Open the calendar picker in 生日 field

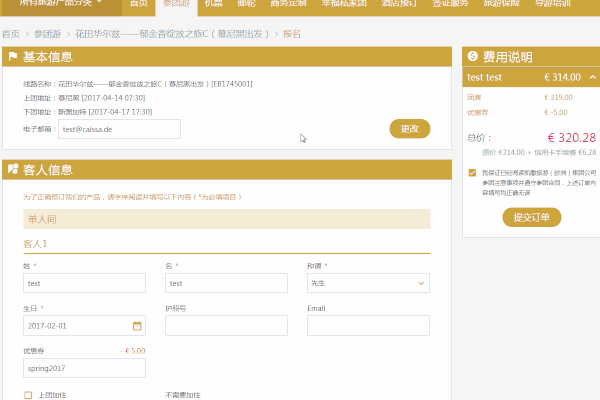(x=137, y=325)
